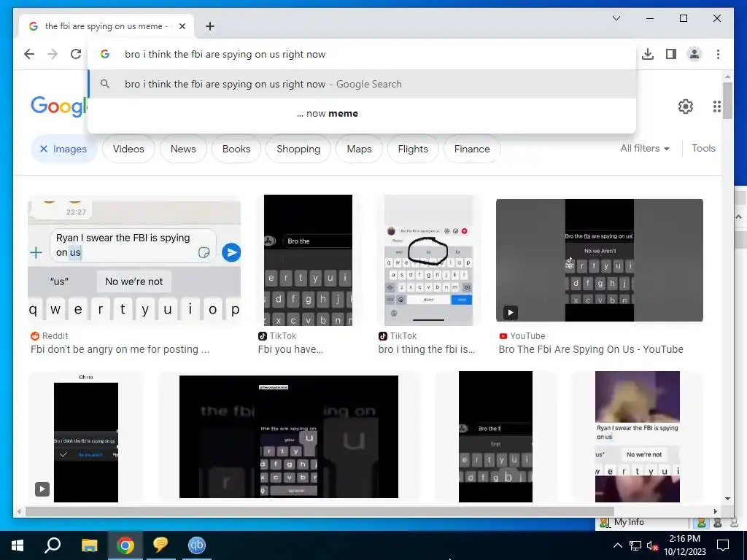Close the 'the fbi are spying on us meme' tab
This screenshot has height=560, width=747.
[182, 26]
